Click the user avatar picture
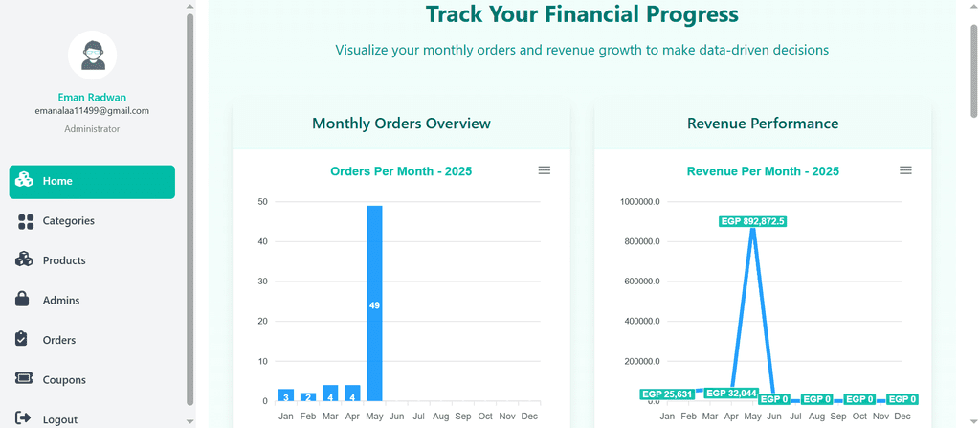The width and height of the screenshot is (980, 428). (93, 56)
